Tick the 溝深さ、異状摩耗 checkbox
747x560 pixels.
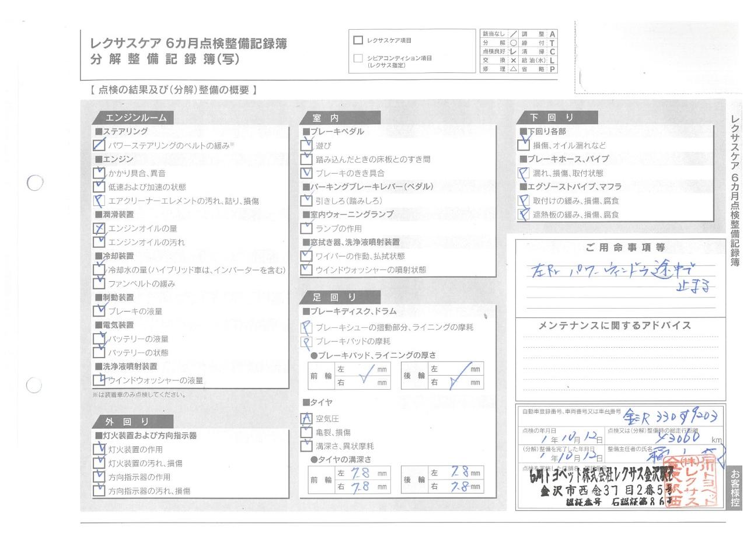click(x=306, y=446)
